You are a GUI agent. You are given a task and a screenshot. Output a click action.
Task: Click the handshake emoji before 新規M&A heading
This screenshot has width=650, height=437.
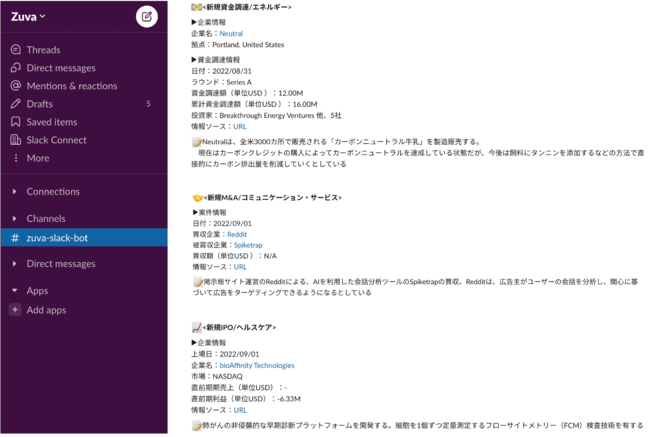coord(197,198)
